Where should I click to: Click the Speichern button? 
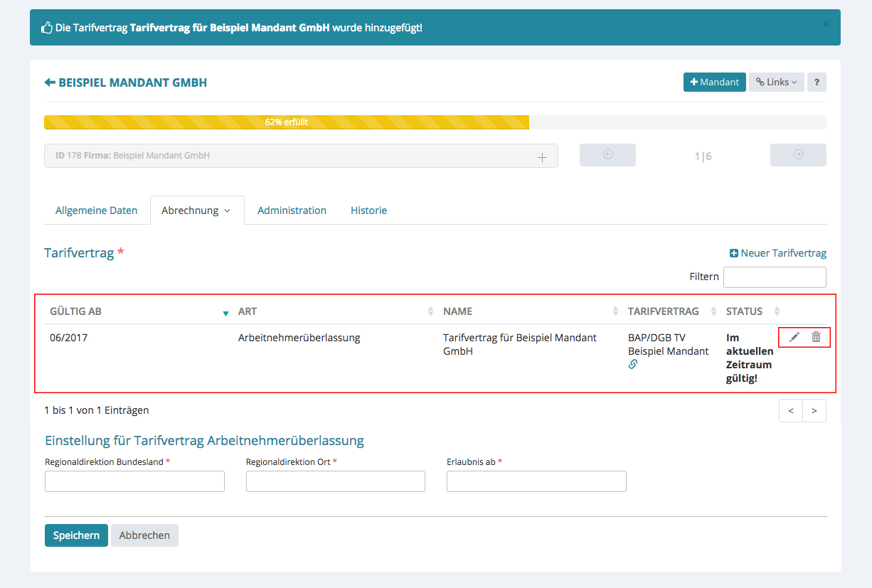pyautogui.click(x=76, y=535)
